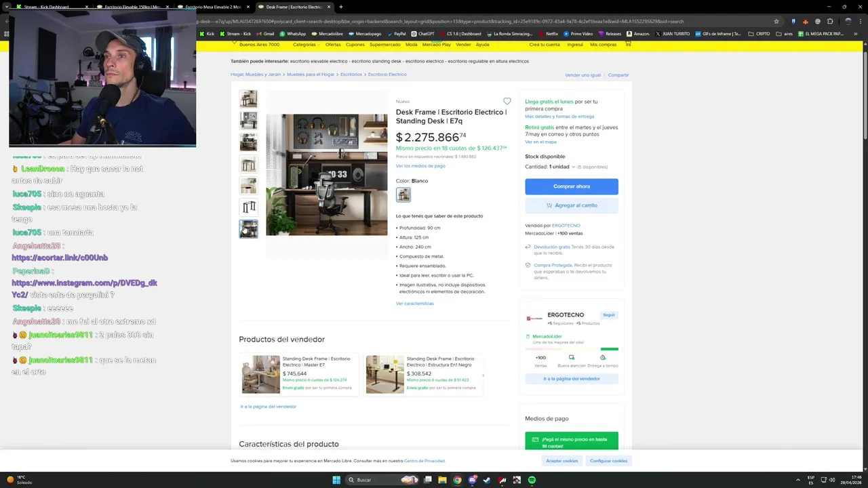Go to Ir a la página del vendedor button
The width and height of the screenshot is (868, 488).
pos(572,379)
